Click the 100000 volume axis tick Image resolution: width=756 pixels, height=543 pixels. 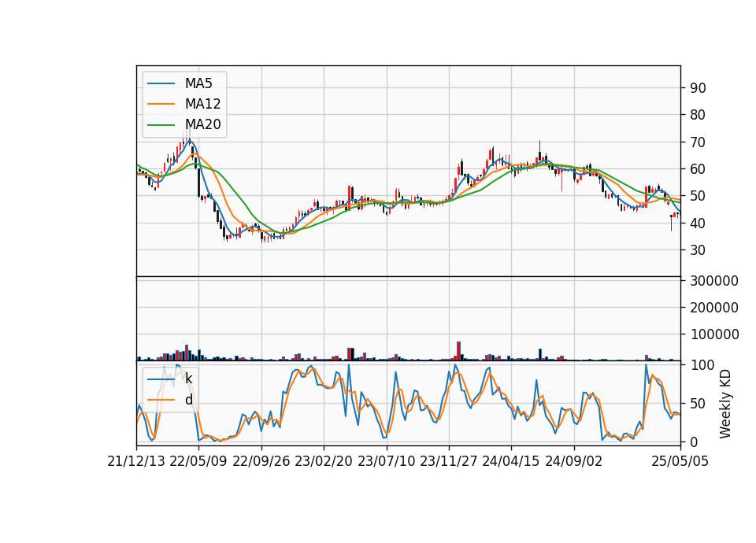(714, 335)
